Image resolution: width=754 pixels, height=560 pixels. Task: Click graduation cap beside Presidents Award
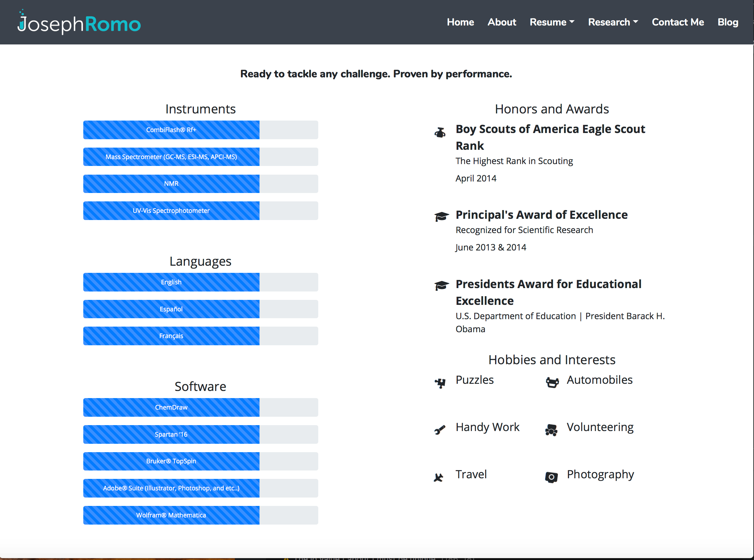tap(441, 285)
